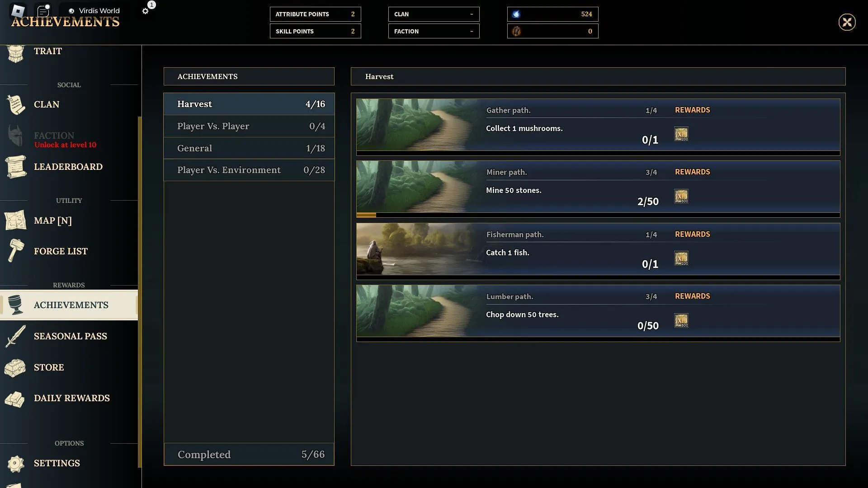Click REWARDS for Fisherman path achievement
The height and width of the screenshot is (488, 868).
coord(693,234)
